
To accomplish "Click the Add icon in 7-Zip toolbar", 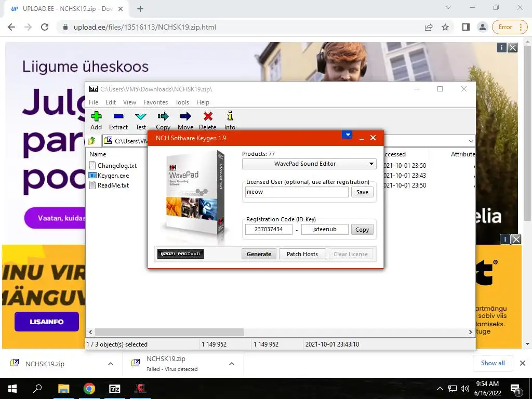I will point(96,116).
